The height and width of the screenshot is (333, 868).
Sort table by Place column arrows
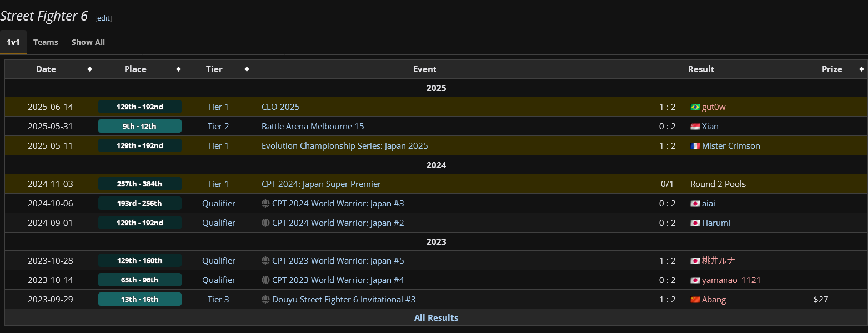178,69
